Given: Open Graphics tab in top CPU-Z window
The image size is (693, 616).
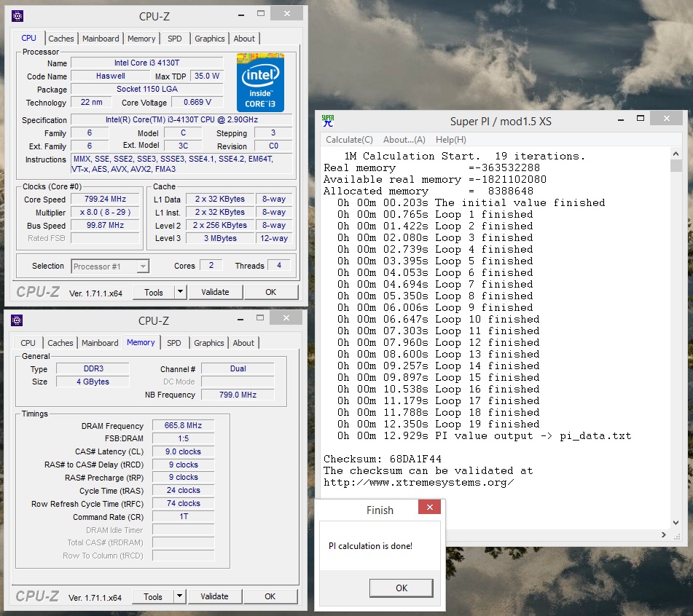Looking at the screenshot, I should tap(209, 39).
